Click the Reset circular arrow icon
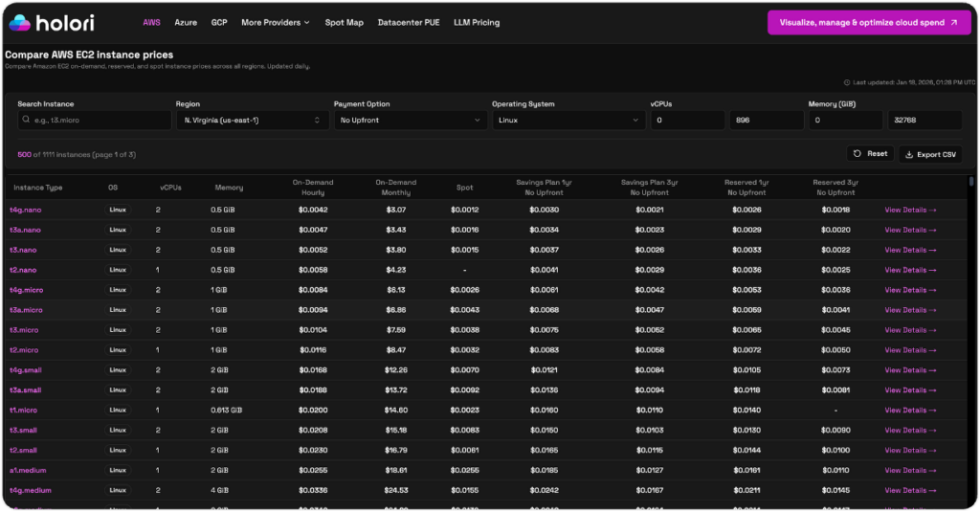980x511 pixels. [857, 154]
